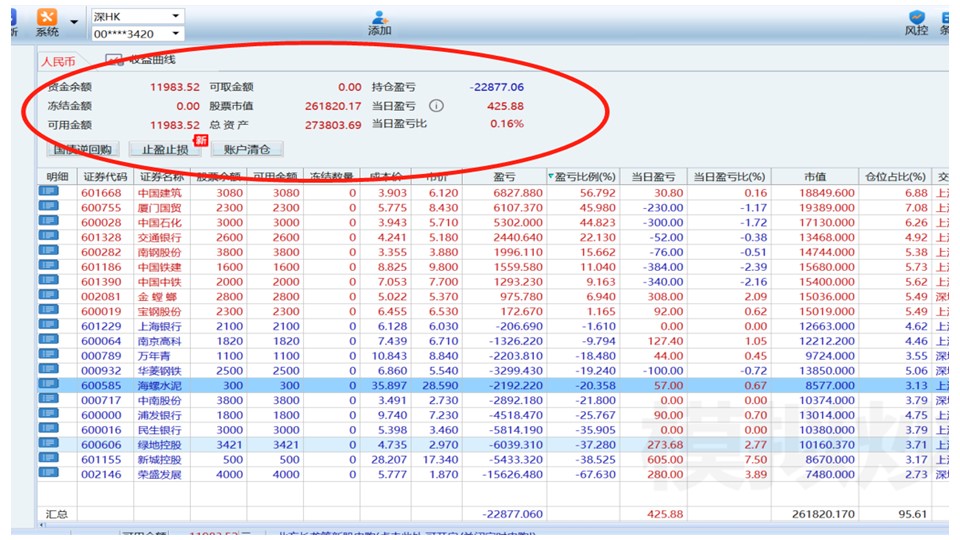
Task: Select stock code 601668
Action: pos(101,193)
